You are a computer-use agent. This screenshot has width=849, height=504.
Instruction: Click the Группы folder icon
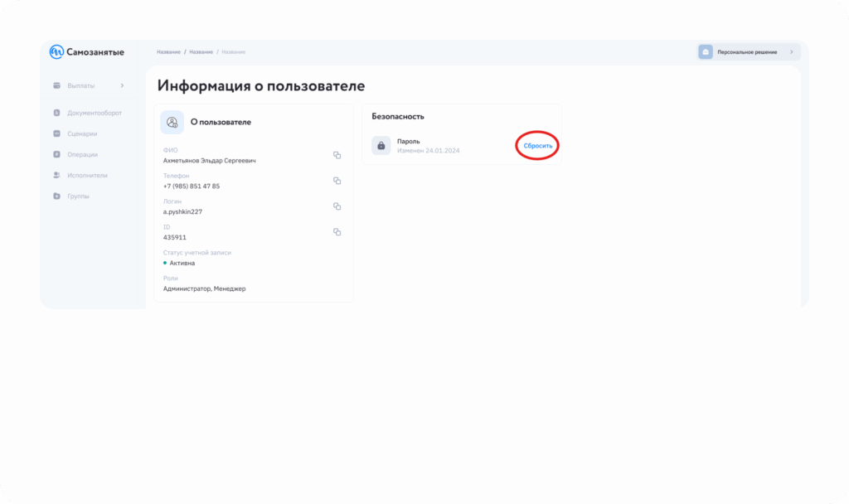[x=56, y=196]
